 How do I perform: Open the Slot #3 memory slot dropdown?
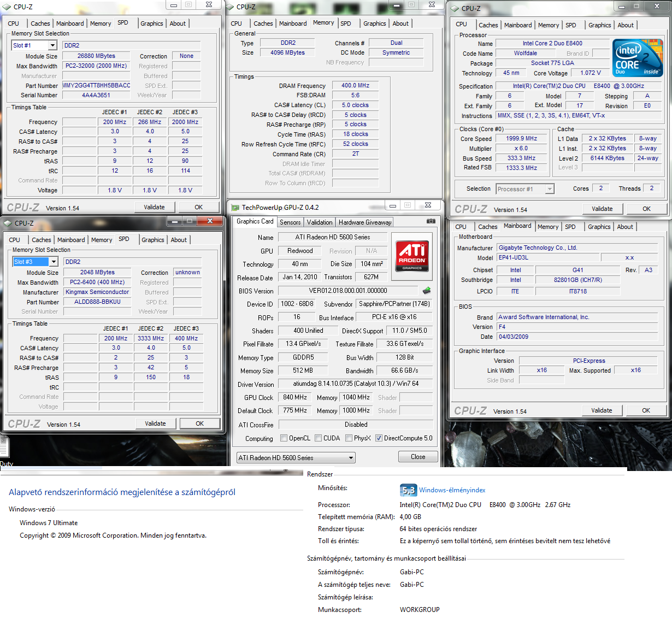(x=54, y=262)
